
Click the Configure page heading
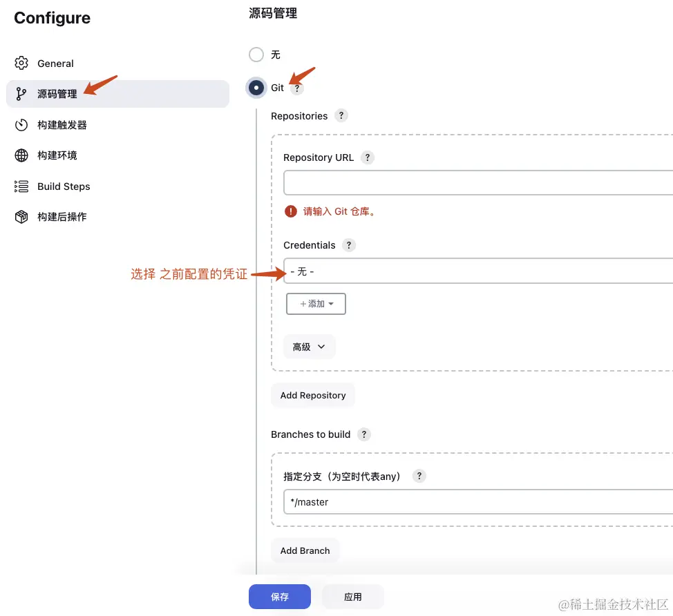[x=53, y=18]
